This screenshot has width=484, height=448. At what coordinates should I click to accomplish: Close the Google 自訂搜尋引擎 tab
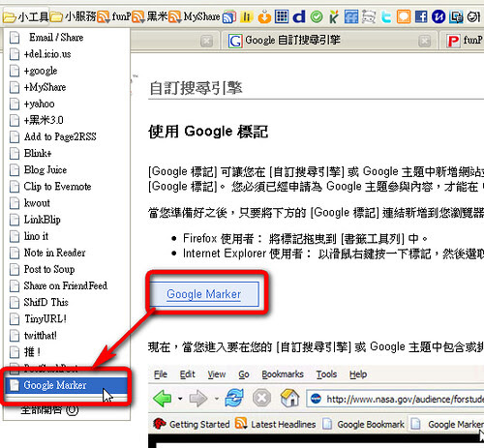425,41
